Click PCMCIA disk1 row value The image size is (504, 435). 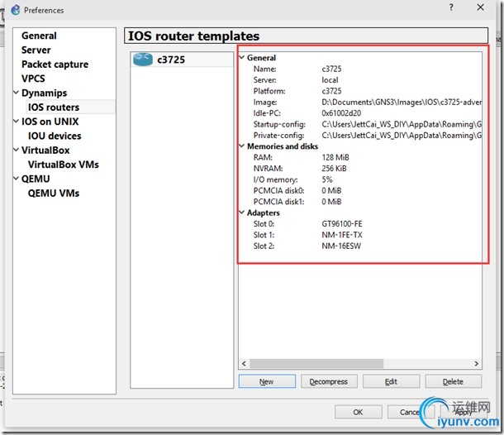pyautogui.click(x=331, y=202)
